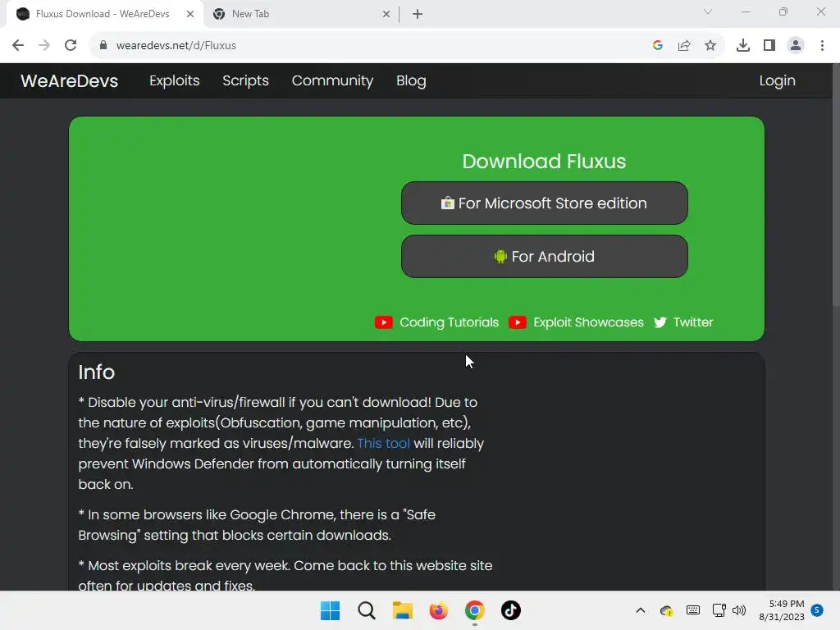Image resolution: width=840 pixels, height=630 pixels.
Task: Open the Exploit Showcases link text
Action: pyautogui.click(x=588, y=322)
